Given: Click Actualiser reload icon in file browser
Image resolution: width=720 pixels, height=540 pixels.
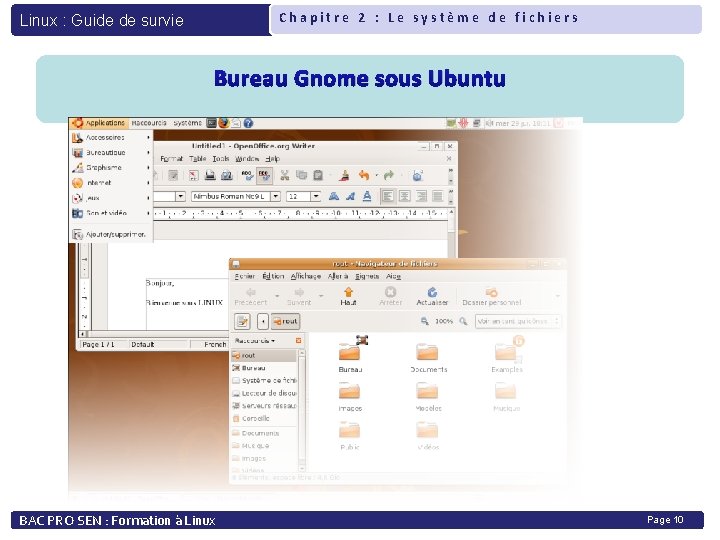Looking at the screenshot, I should pos(432,296).
